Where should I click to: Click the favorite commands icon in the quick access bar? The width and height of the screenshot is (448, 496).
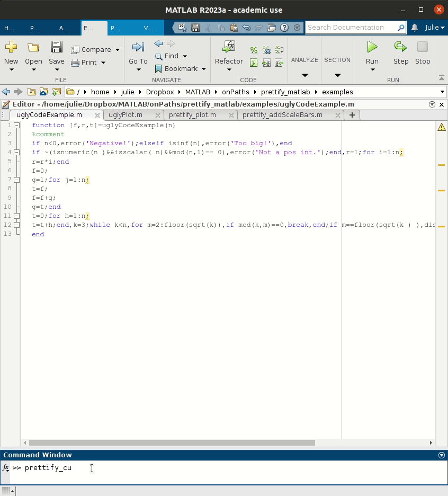click(x=182, y=28)
